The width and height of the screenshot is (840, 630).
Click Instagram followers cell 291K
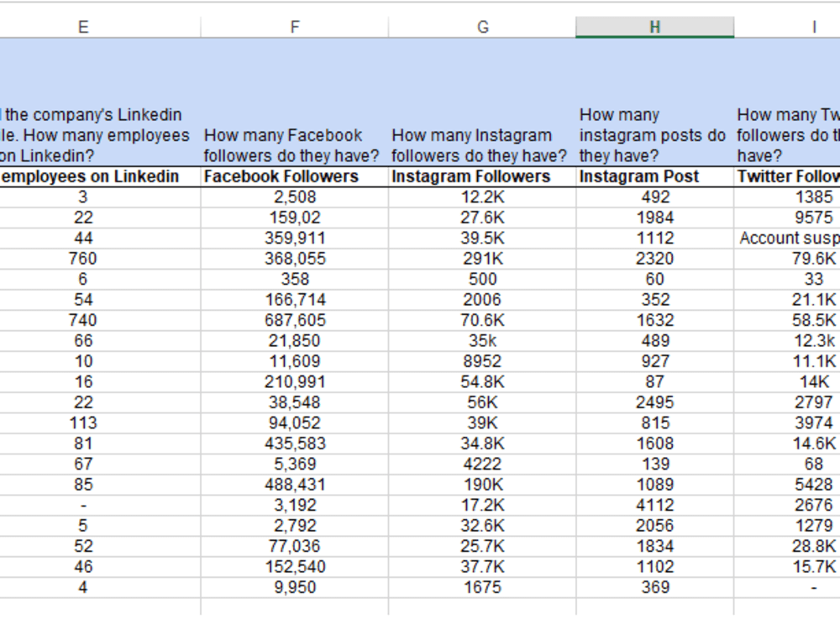[482, 259]
